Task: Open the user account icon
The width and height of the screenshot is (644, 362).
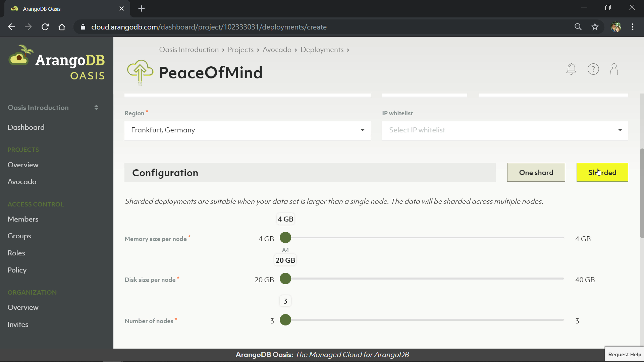Action: pos(614,69)
